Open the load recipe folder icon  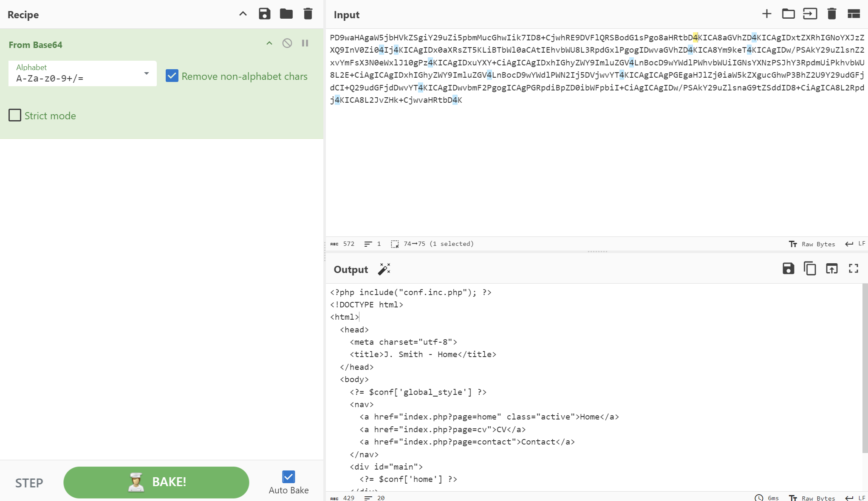[286, 14]
